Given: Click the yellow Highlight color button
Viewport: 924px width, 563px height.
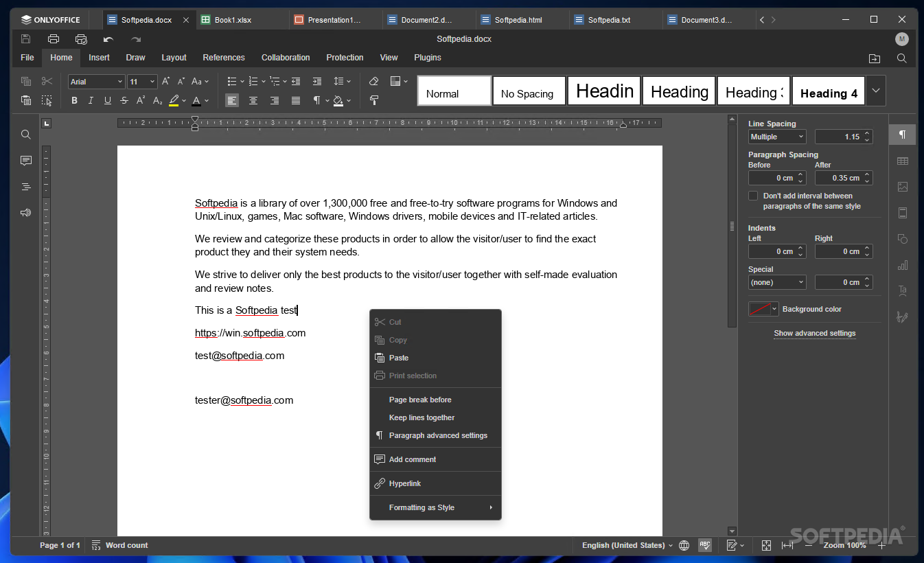Looking at the screenshot, I should (x=174, y=100).
